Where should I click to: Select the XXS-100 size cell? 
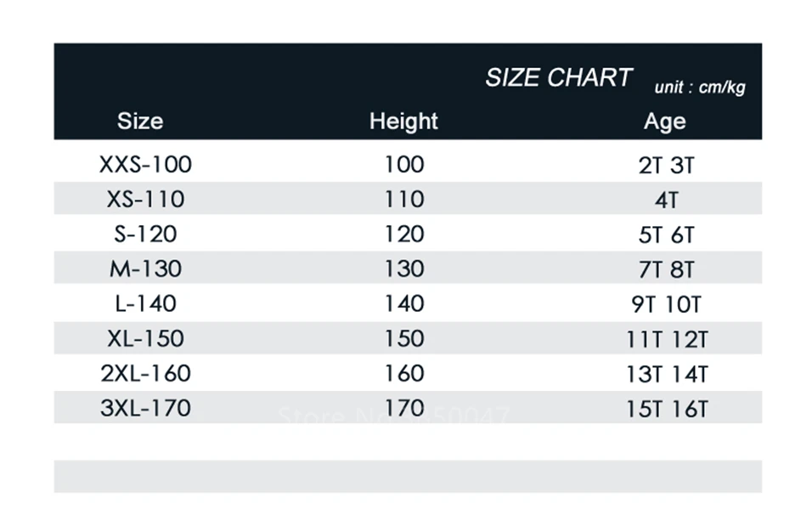145,165
